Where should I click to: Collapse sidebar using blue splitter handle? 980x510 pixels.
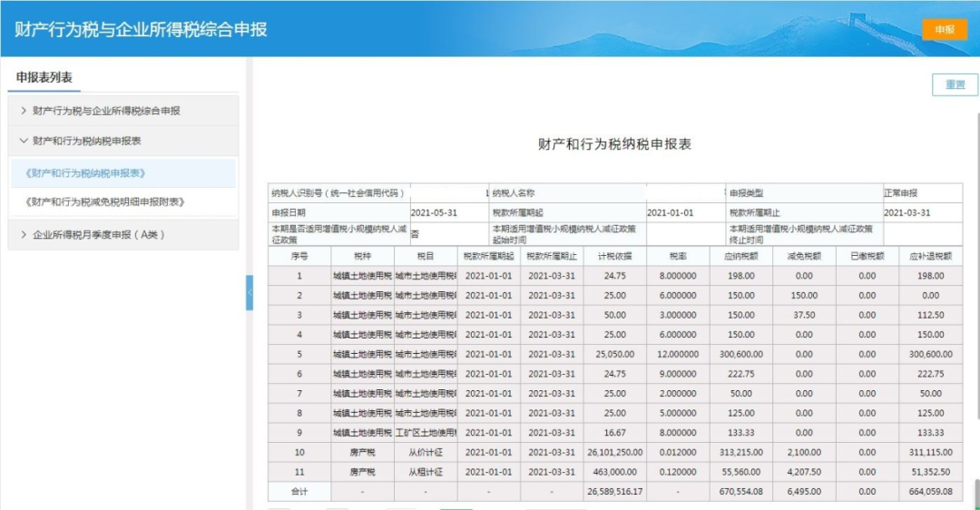[250, 292]
